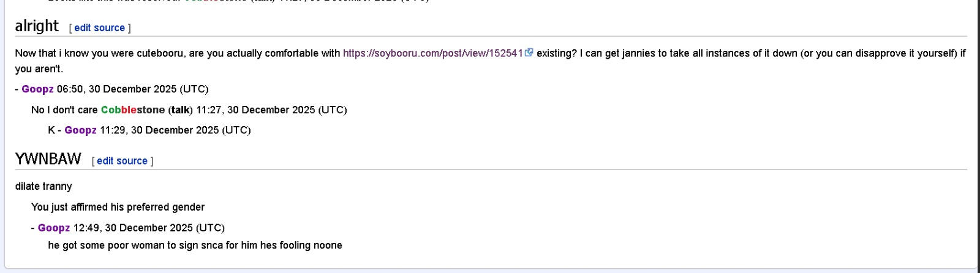This screenshot has width=980, height=273.
Task: Click the "You just affirmed" reply line
Action: coord(118,207)
